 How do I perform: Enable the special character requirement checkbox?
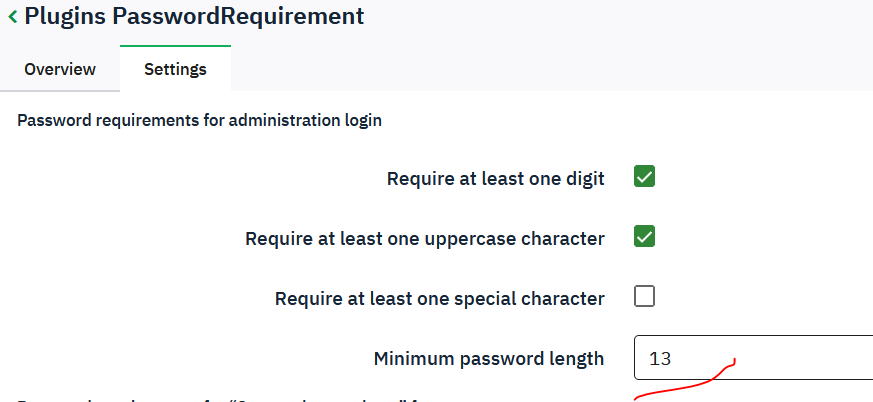pos(645,297)
